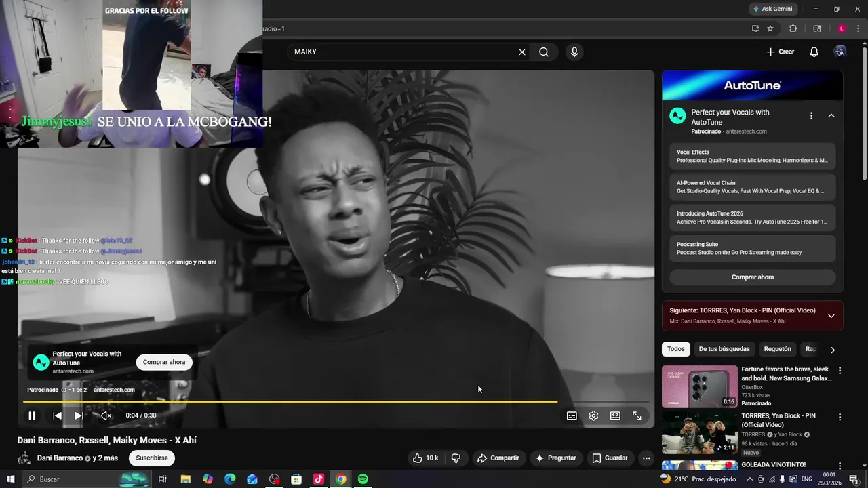Enter fullscreen mode in the player
The image size is (868, 488).
637,415
